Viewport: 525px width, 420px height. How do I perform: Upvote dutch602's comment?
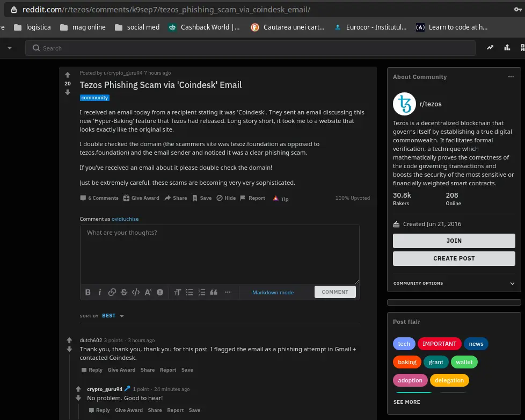[x=69, y=341]
